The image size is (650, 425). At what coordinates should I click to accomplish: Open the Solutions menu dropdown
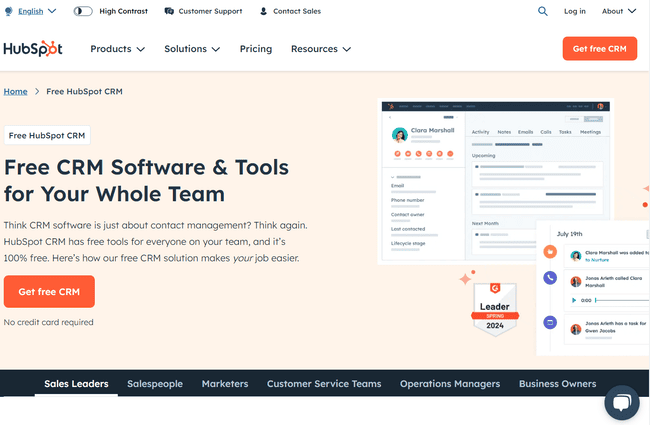tap(192, 49)
